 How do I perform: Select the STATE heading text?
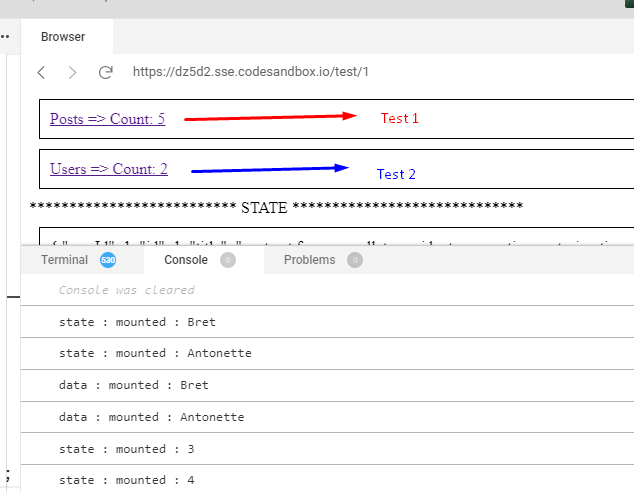(x=264, y=208)
